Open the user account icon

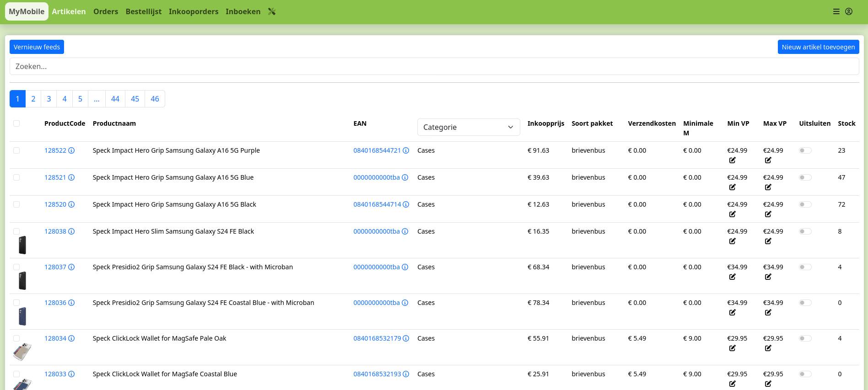coord(849,11)
